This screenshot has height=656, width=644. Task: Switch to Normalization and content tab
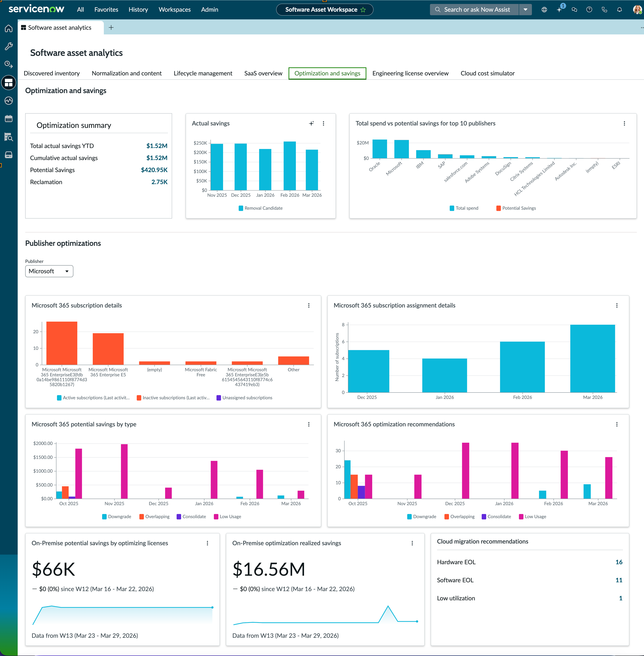[127, 73]
